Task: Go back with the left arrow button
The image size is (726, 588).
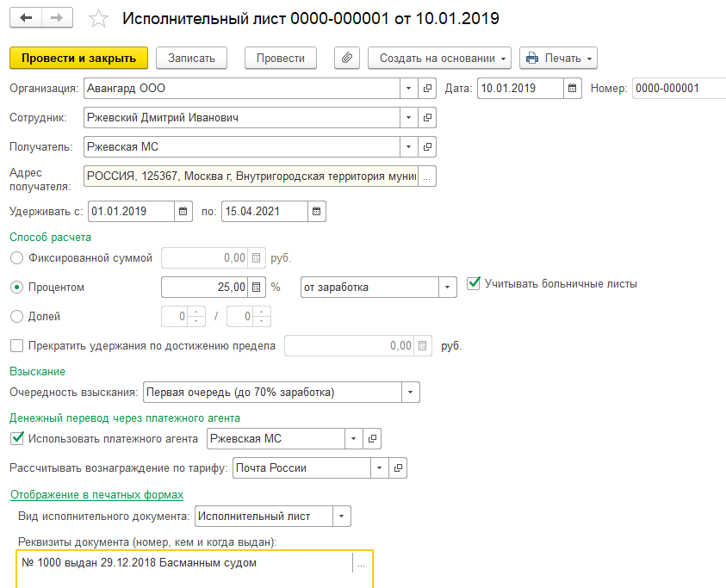Action: click(26, 18)
